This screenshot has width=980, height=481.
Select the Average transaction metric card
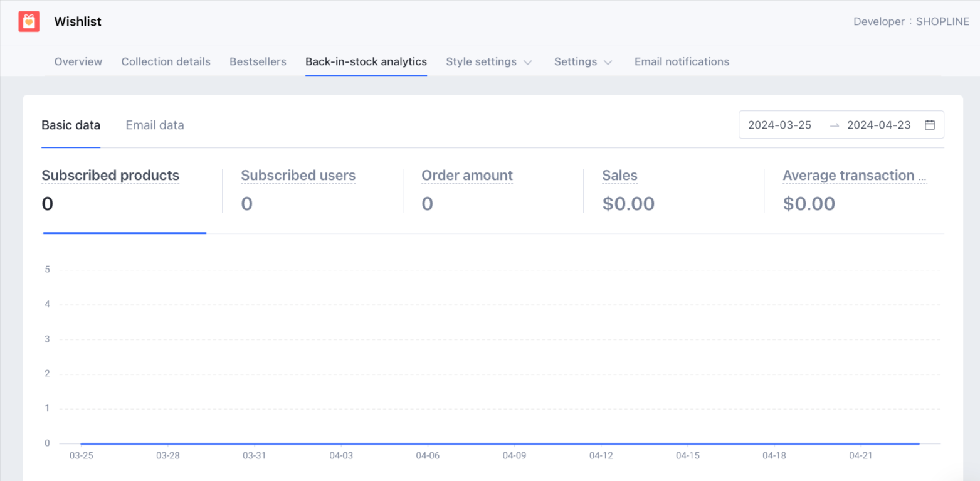click(854, 190)
